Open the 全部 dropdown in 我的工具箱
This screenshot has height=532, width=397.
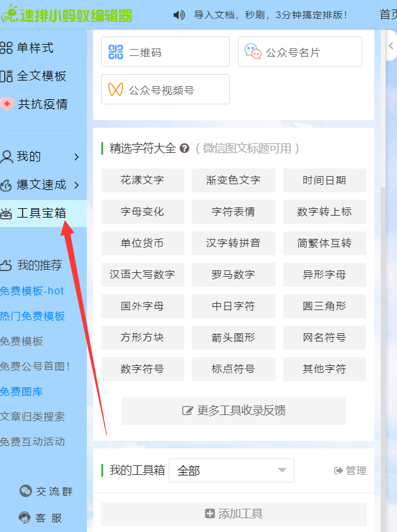232,470
